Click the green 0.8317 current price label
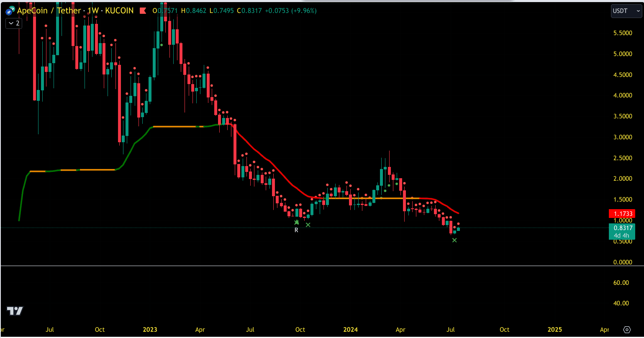The height and width of the screenshot is (338, 644). 622,228
